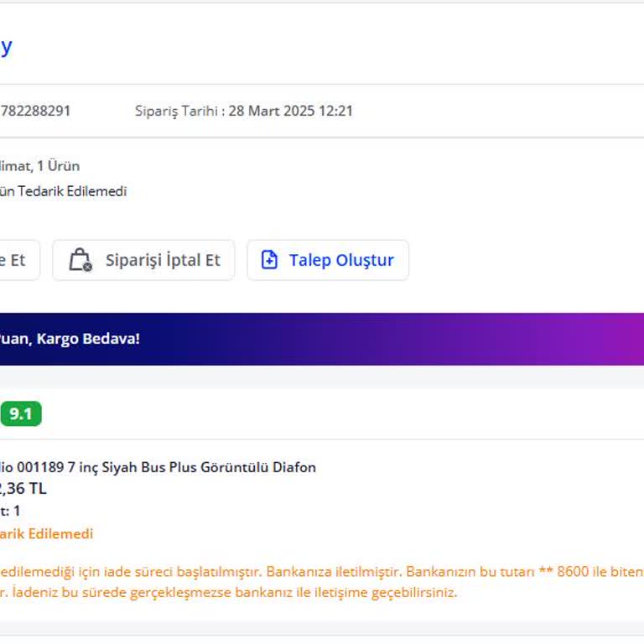
Task: Open Talep Oluştur request form
Action: pos(328,261)
